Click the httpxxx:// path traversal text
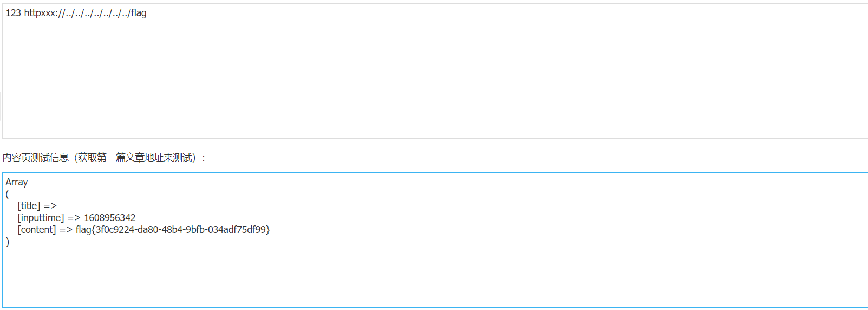This screenshot has width=868, height=310. [77, 13]
